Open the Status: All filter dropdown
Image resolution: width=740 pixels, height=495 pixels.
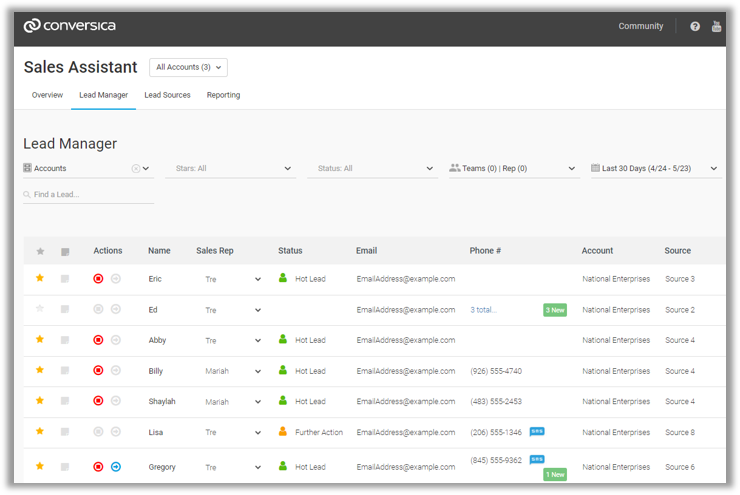373,168
